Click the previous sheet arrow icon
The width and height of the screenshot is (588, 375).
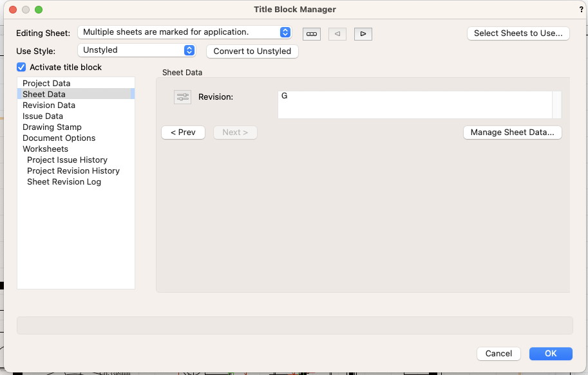click(337, 33)
